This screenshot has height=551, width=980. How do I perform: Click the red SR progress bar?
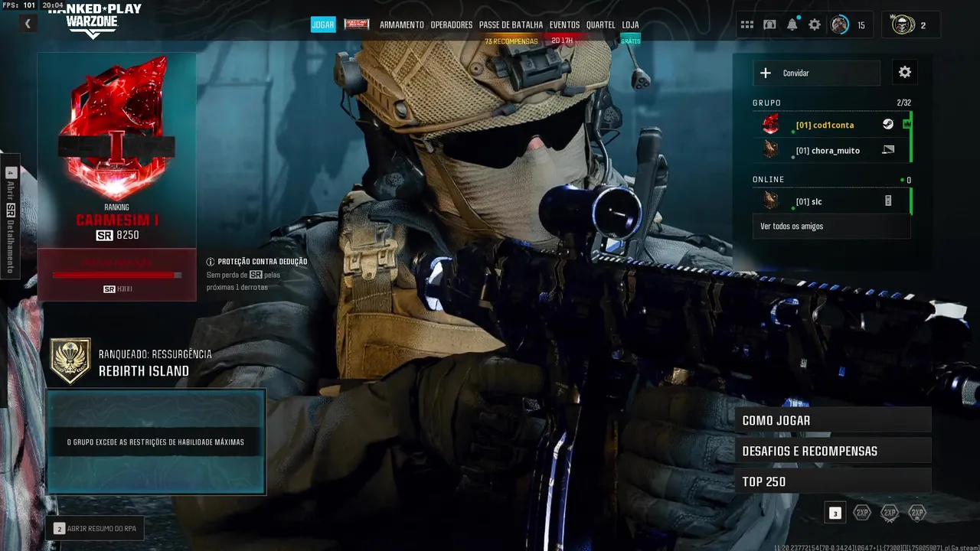(x=117, y=275)
